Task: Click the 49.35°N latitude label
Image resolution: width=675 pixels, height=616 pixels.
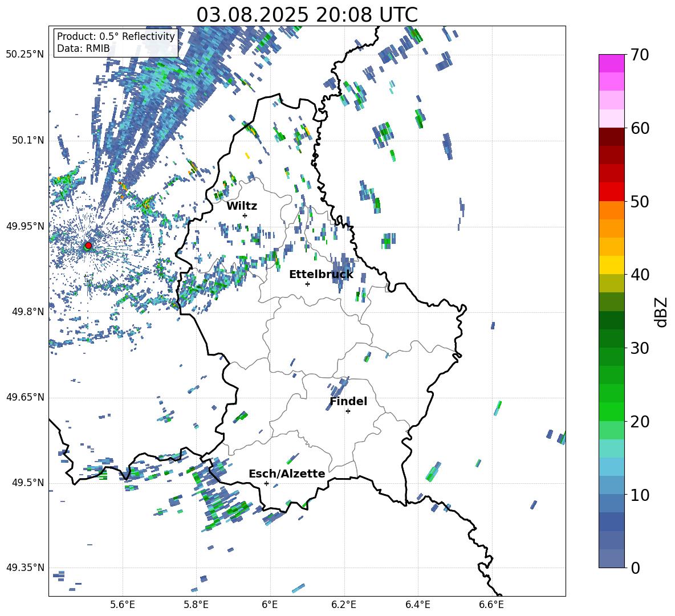Action: (25, 568)
